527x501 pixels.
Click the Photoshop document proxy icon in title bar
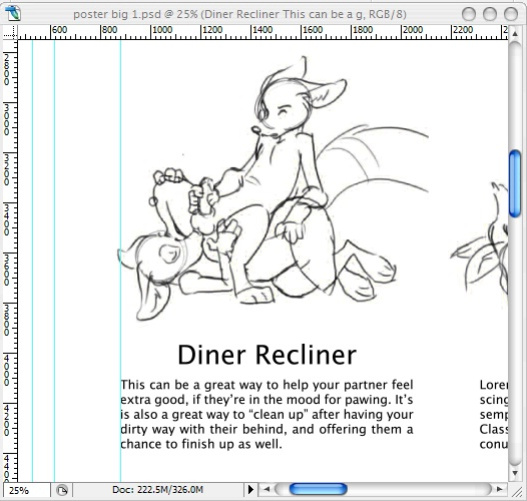13,14
